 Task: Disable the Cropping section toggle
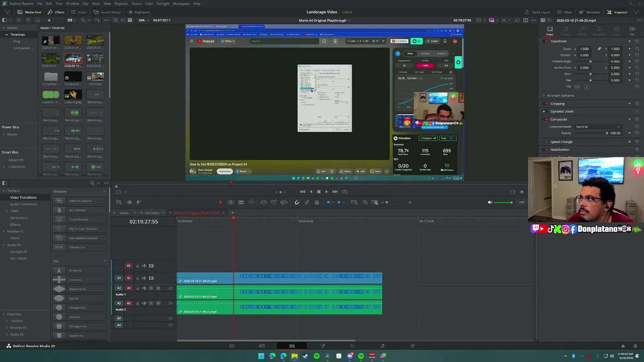tap(546, 104)
